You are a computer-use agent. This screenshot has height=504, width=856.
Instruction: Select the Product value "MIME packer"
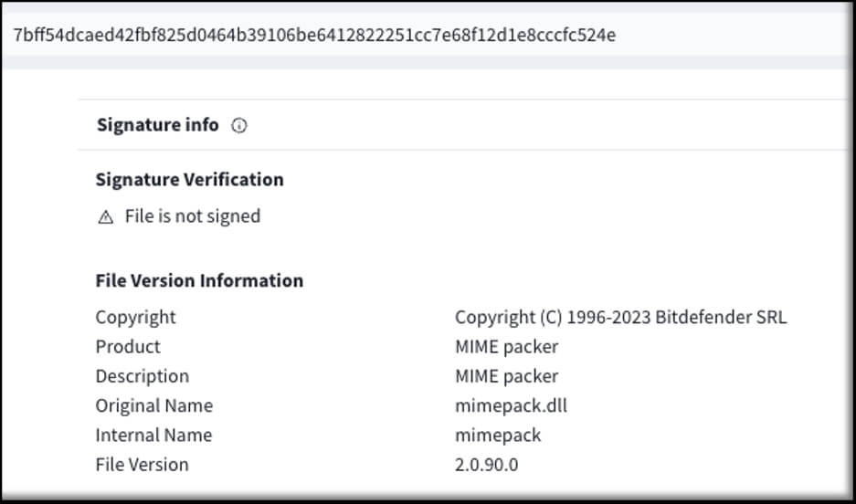(x=506, y=347)
